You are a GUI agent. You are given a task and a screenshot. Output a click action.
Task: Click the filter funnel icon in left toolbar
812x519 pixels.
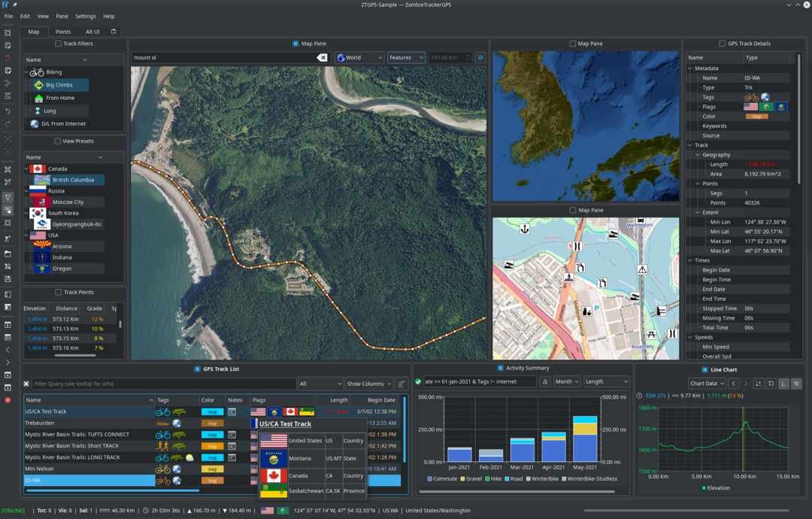coord(8,197)
